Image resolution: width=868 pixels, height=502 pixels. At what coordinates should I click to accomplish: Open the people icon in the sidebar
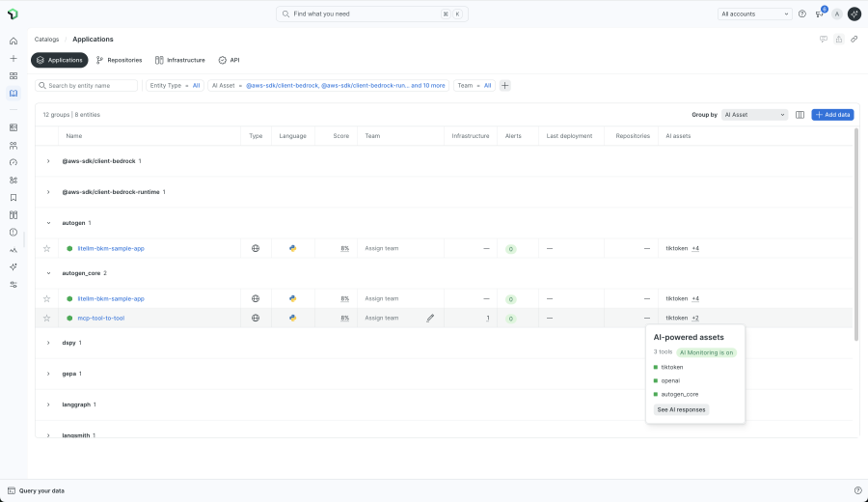(14, 145)
